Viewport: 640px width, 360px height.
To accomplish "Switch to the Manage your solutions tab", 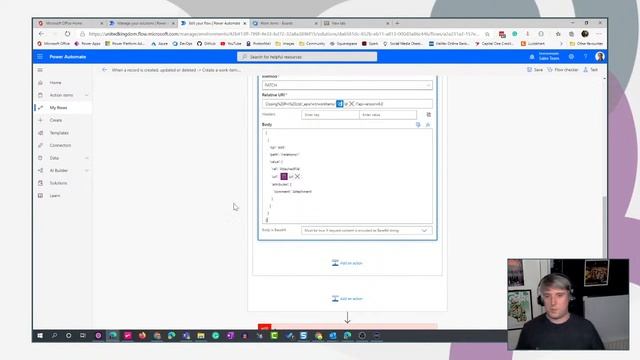I will [x=142, y=23].
